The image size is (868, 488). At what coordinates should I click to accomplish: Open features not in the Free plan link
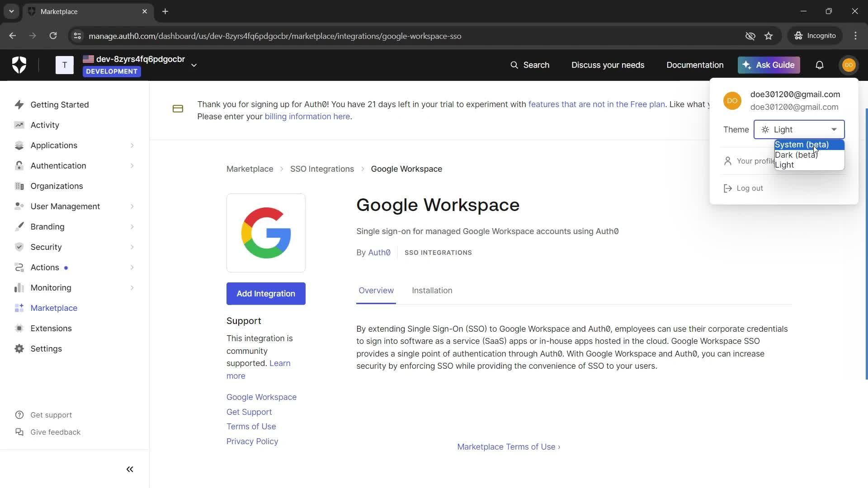[x=596, y=104]
